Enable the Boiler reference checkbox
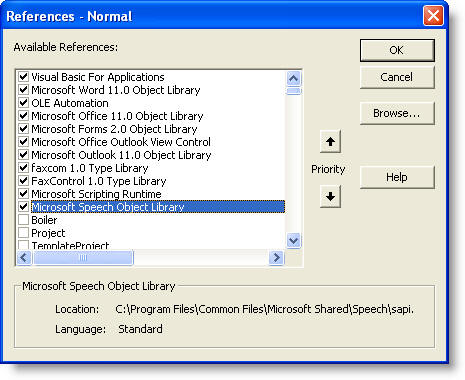Viewport: 465px width, 380px height. coord(23,220)
